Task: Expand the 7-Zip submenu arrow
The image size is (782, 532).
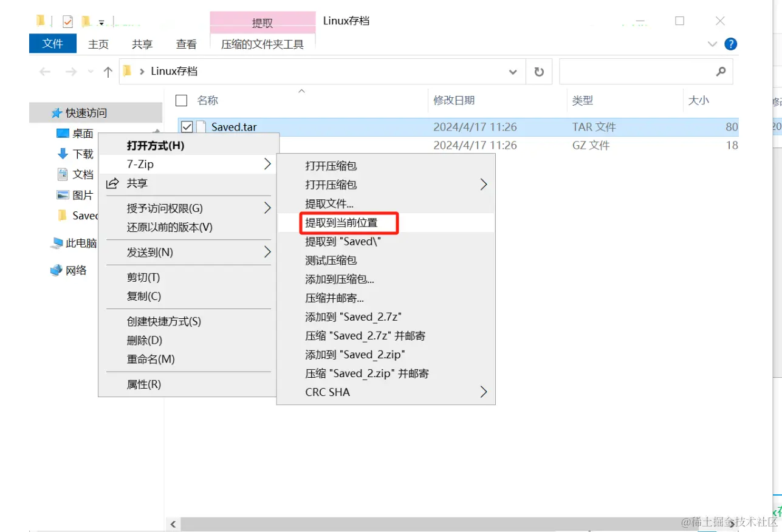Action: (267, 164)
